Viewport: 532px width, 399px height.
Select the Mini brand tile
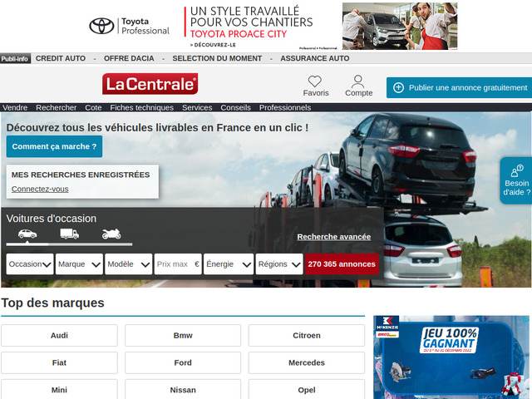click(x=59, y=390)
